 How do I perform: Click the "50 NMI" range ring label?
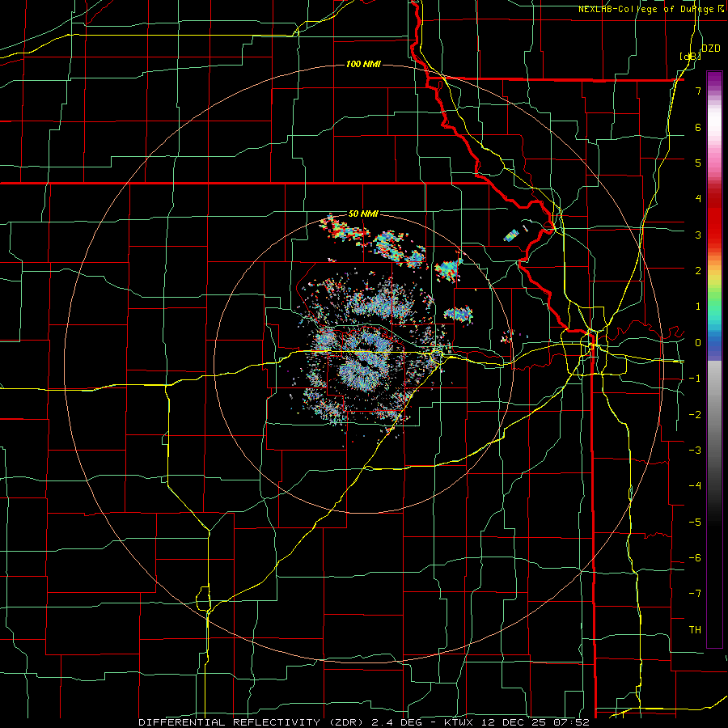(x=363, y=214)
